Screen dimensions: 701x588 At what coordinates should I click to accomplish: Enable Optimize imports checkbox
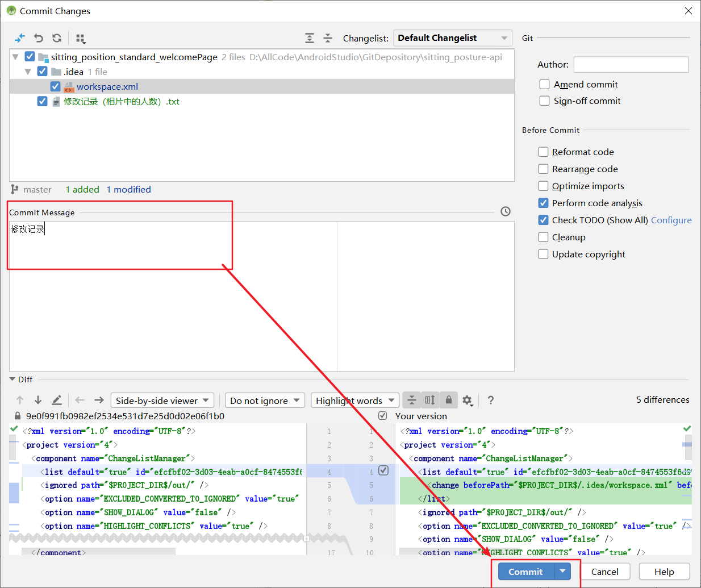pyautogui.click(x=544, y=186)
